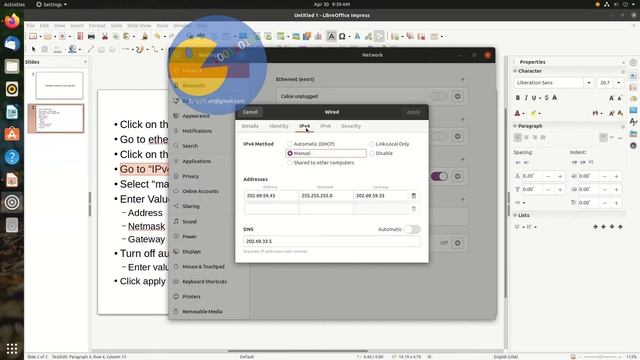Apply highlighting color in Character properties
This screenshot has width=640, height=360.
533,113
